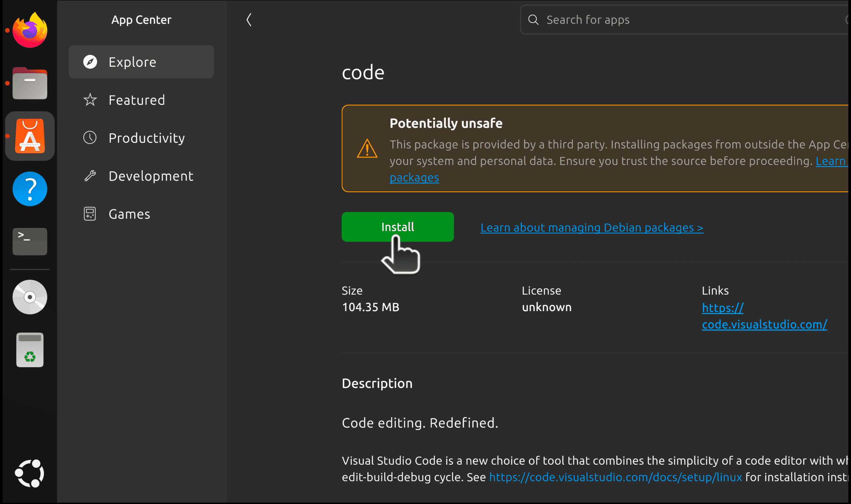Open the Trash in dock
This screenshot has width=851, height=504.
tap(30, 350)
